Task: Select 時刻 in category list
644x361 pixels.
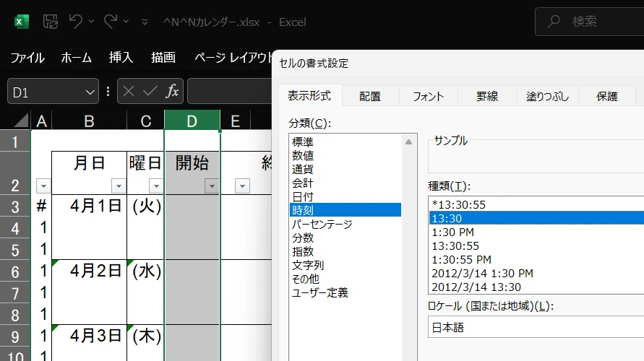Action: click(345, 210)
